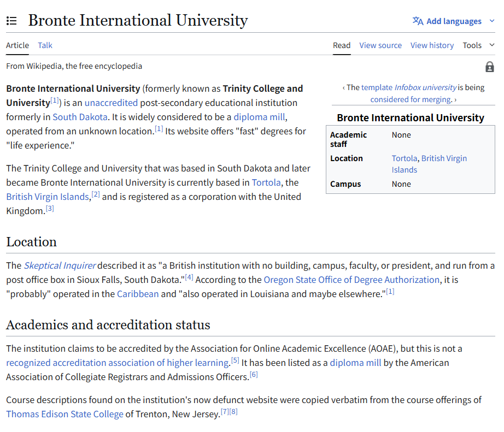
Task: Open the Talk tab
Action: (x=45, y=45)
